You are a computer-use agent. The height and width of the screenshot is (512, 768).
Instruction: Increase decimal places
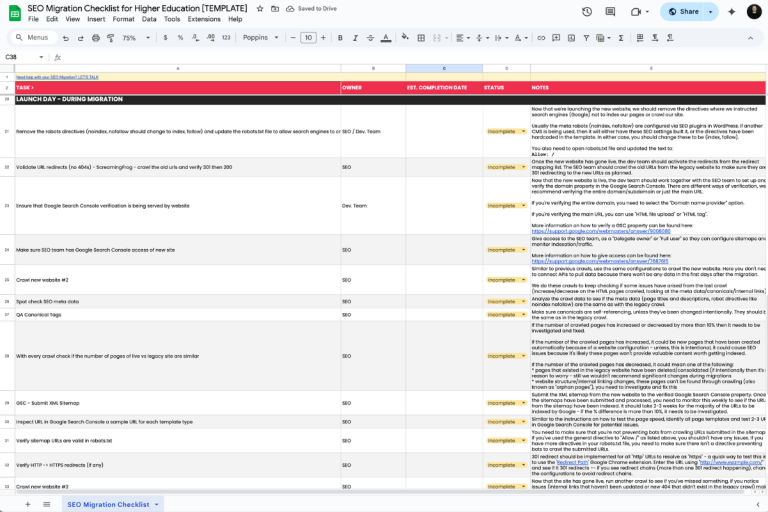click(211, 38)
